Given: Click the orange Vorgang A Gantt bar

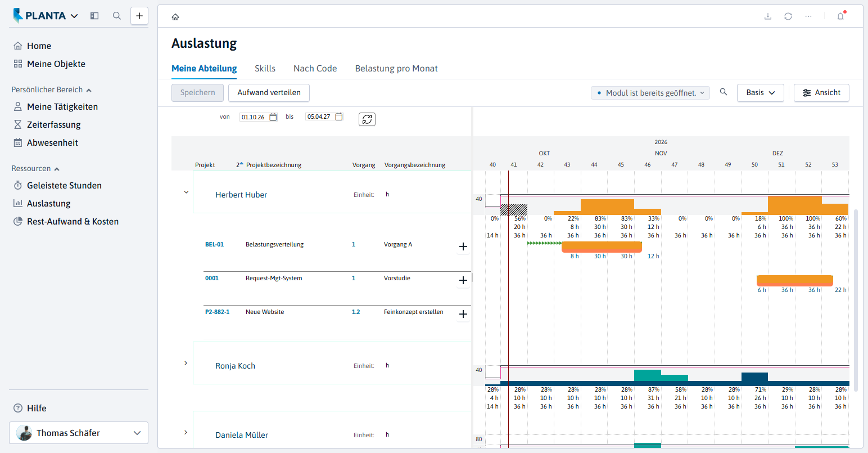Looking at the screenshot, I should 602,246.
